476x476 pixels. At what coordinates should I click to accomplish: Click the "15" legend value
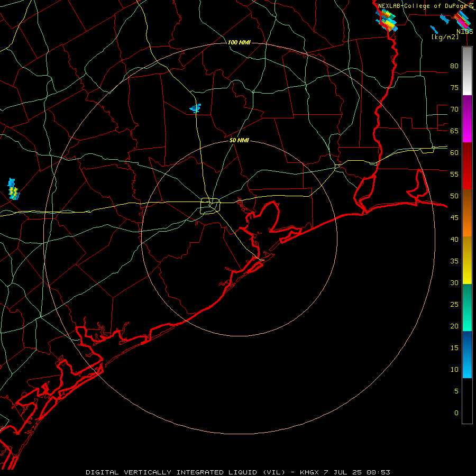coord(454,348)
